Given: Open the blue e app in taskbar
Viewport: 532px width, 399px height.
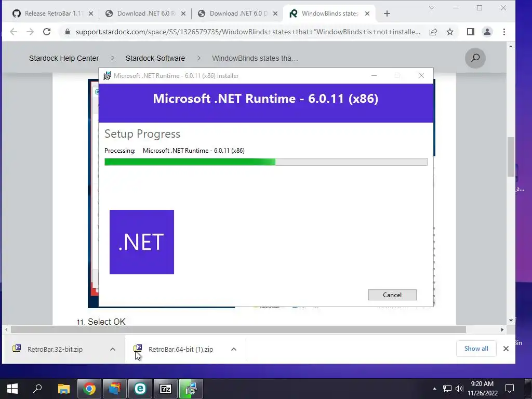Looking at the screenshot, I should [x=140, y=389].
